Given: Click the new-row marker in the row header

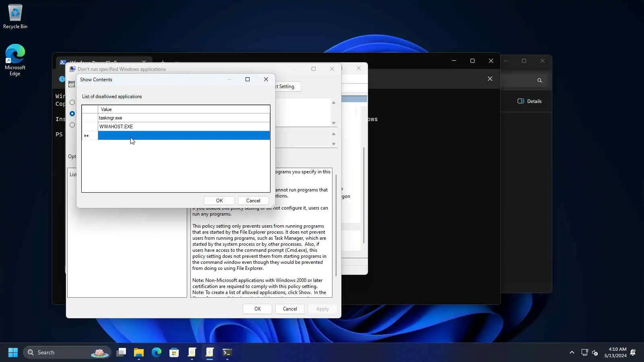Looking at the screenshot, I should (x=90, y=136).
